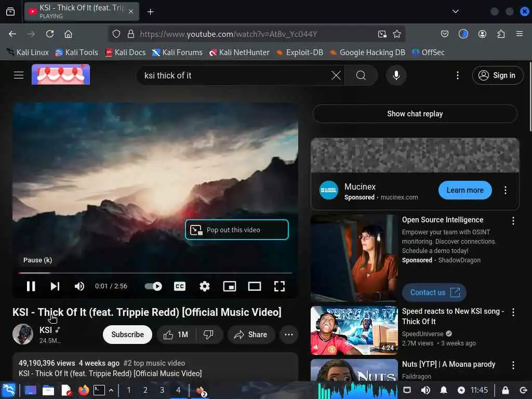This screenshot has height=399, width=532.
Task: Open the YouTube hamburger guide menu
Action: 19,75
